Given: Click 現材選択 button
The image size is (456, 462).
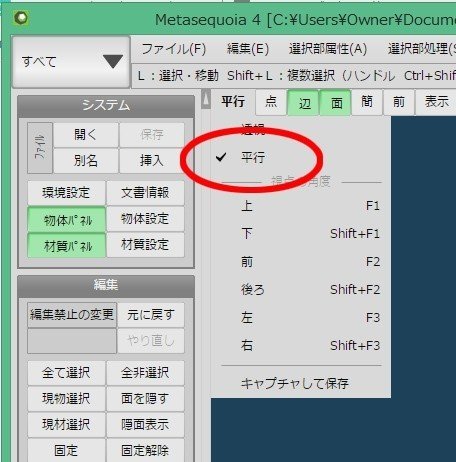Looking at the screenshot, I should [66, 425].
